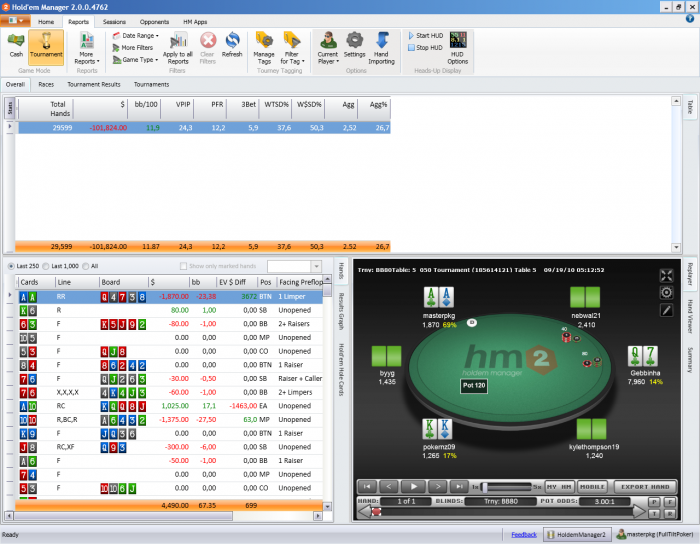Select Last 1,000 hands radio button
Image resolution: width=700 pixels, height=544 pixels.
point(46,266)
